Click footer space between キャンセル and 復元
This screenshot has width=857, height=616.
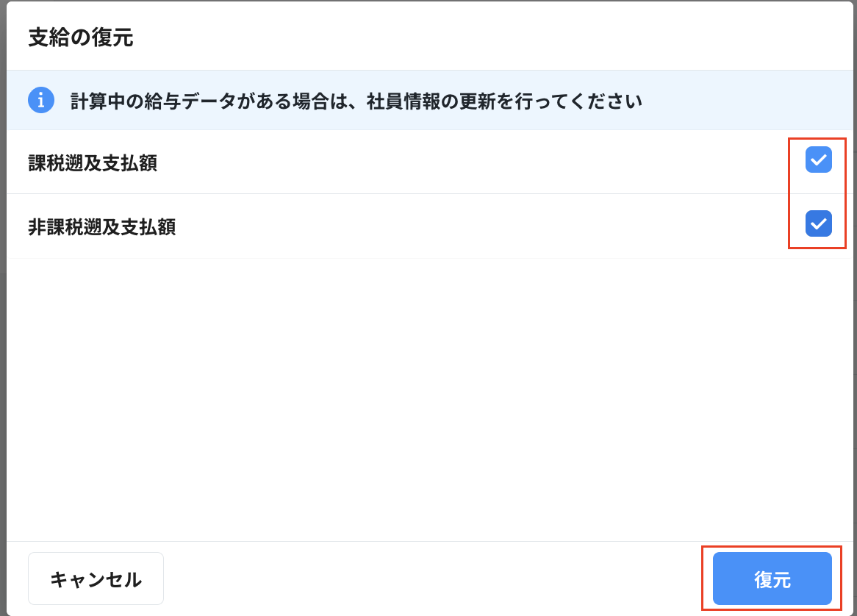434,579
